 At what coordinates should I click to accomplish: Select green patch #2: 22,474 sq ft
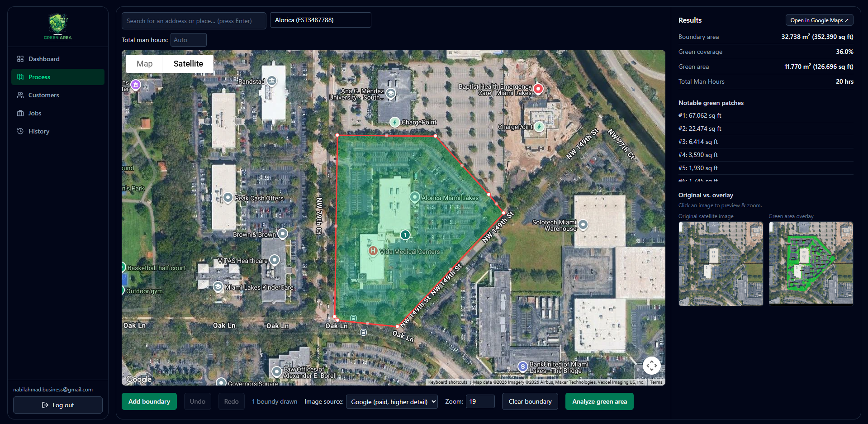(766, 129)
